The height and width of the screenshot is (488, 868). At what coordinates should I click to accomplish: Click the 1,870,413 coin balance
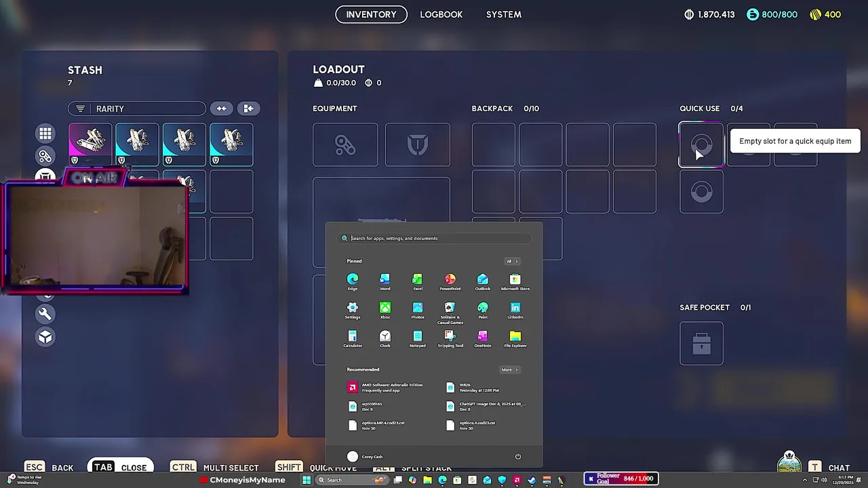(x=709, y=14)
